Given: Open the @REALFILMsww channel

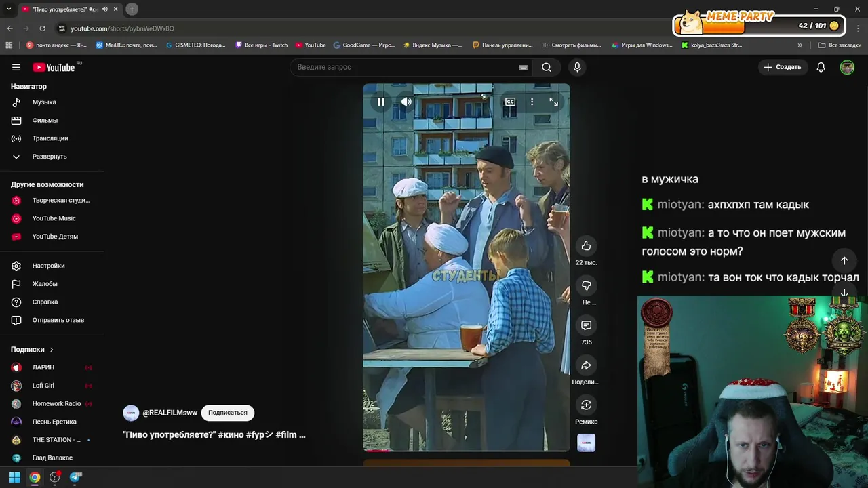Looking at the screenshot, I should [170, 413].
